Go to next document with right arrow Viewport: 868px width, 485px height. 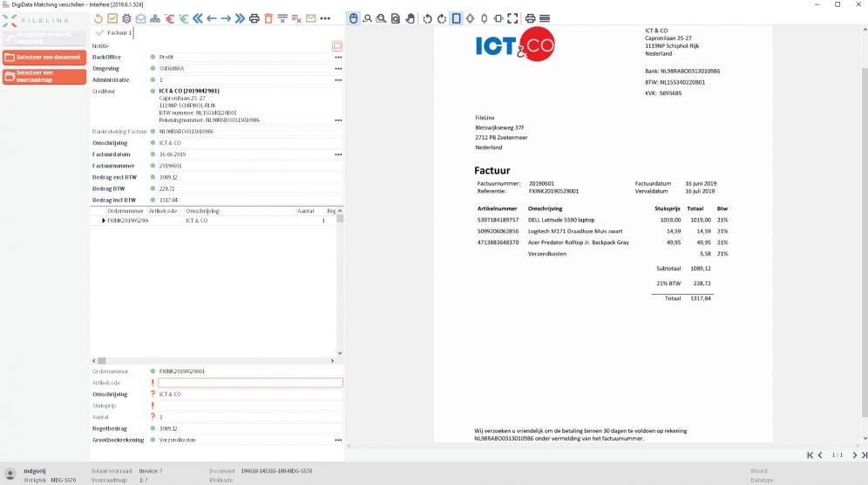click(x=226, y=18)
